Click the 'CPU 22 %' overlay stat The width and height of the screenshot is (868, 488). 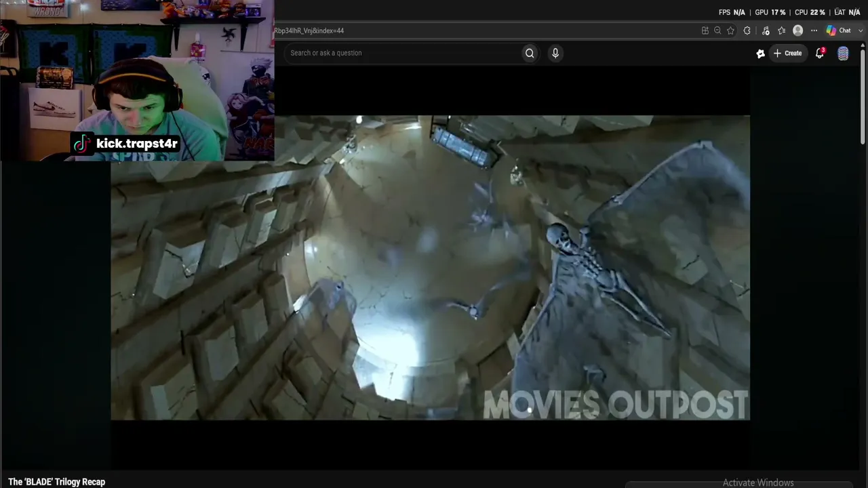(x=810, y=12)
